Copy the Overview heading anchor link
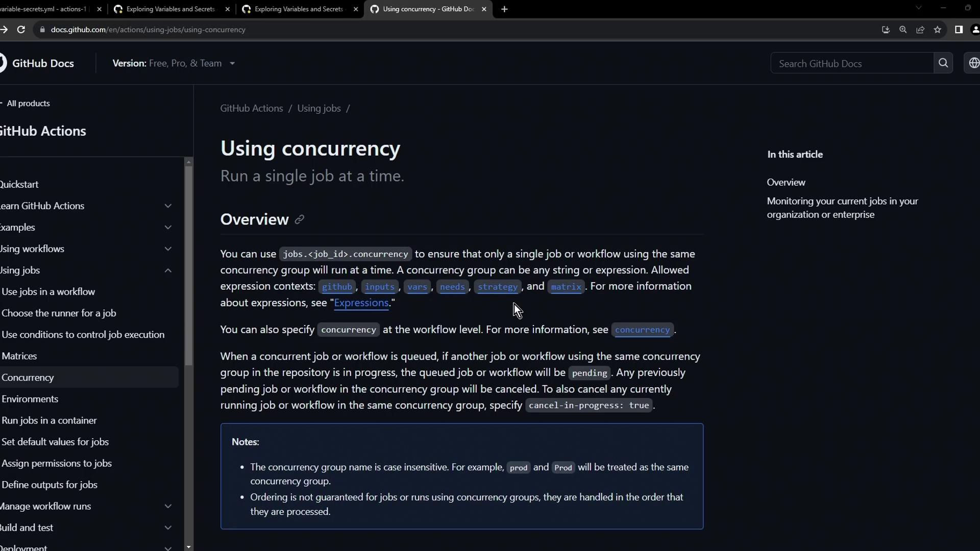The width and height of the screenshot is (980, 551). coord(300,219)
